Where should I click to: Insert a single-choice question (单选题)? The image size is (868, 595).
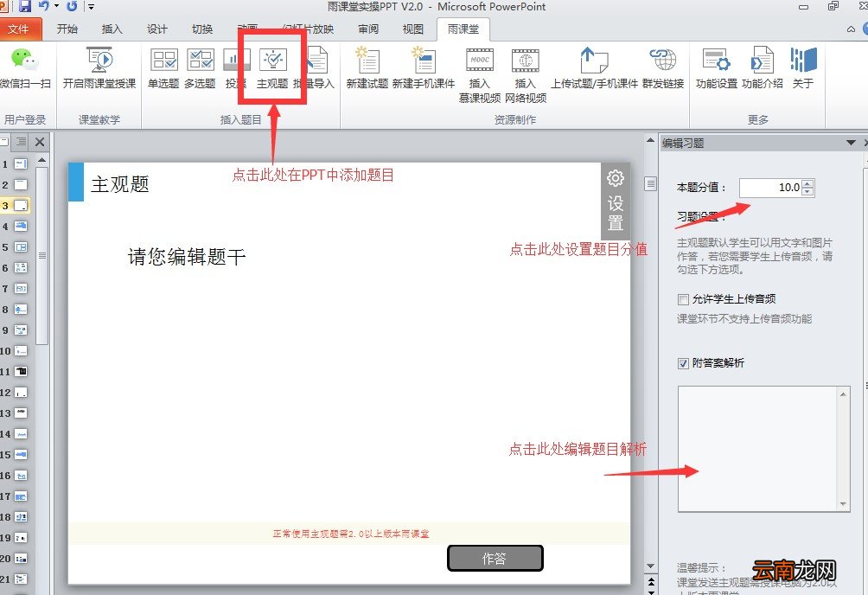click(164, 67)
